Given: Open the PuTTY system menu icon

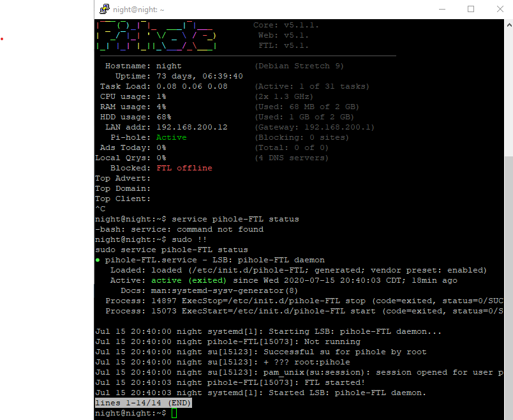Looking at the screenshot, I should pos(104,10).
